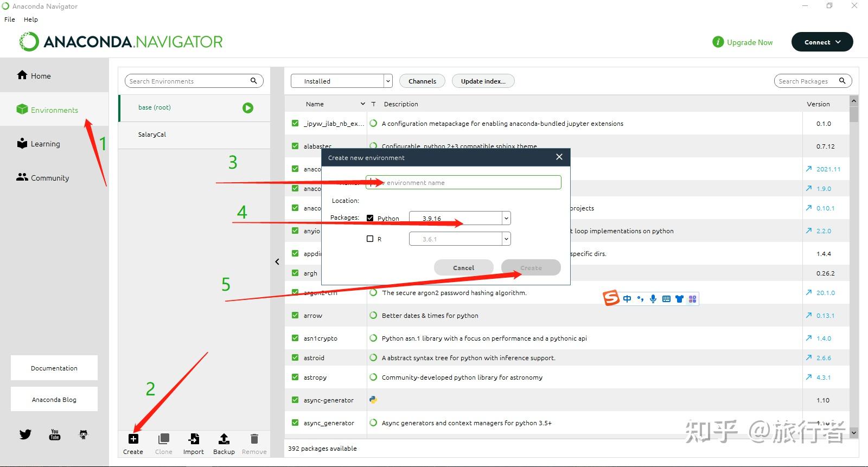This screenshot has width=868, height=467.
Task: Click the Sogou microphone voice input icon
Action: click(653, 299)
